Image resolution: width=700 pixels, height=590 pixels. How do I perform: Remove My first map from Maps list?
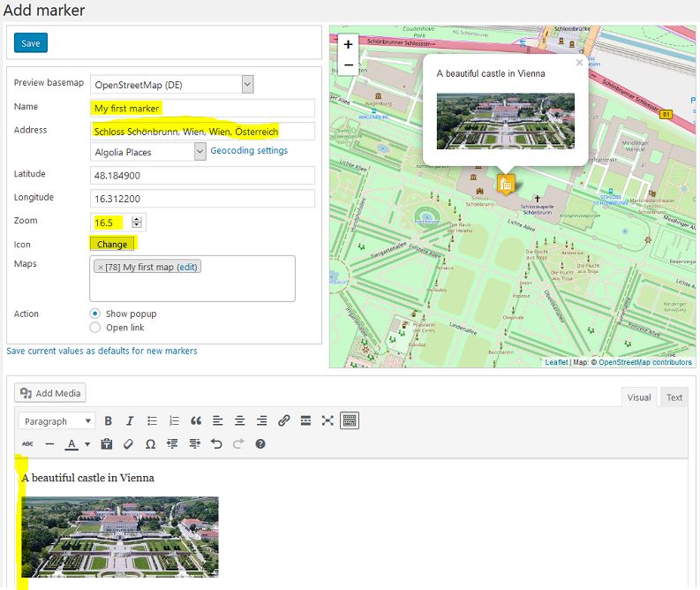pyautogui.click(x=101, y=267)
